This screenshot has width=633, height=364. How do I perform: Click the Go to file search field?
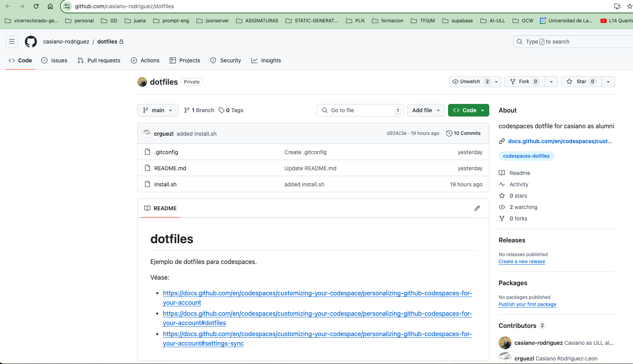pos(360,110)
